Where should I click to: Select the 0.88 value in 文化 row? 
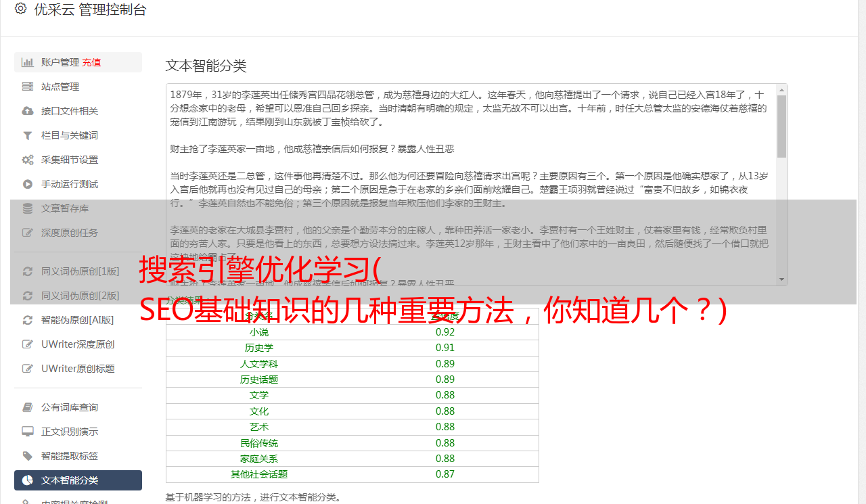click(445, 411)
